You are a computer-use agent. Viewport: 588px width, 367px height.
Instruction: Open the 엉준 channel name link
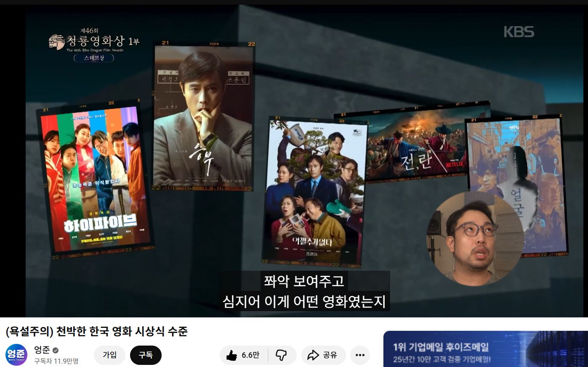42,350
